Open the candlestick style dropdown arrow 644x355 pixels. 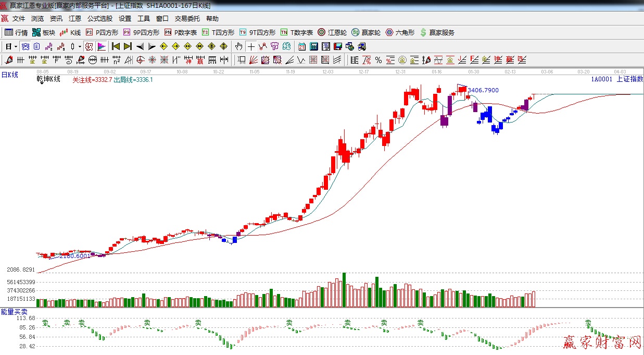(80, 46)
